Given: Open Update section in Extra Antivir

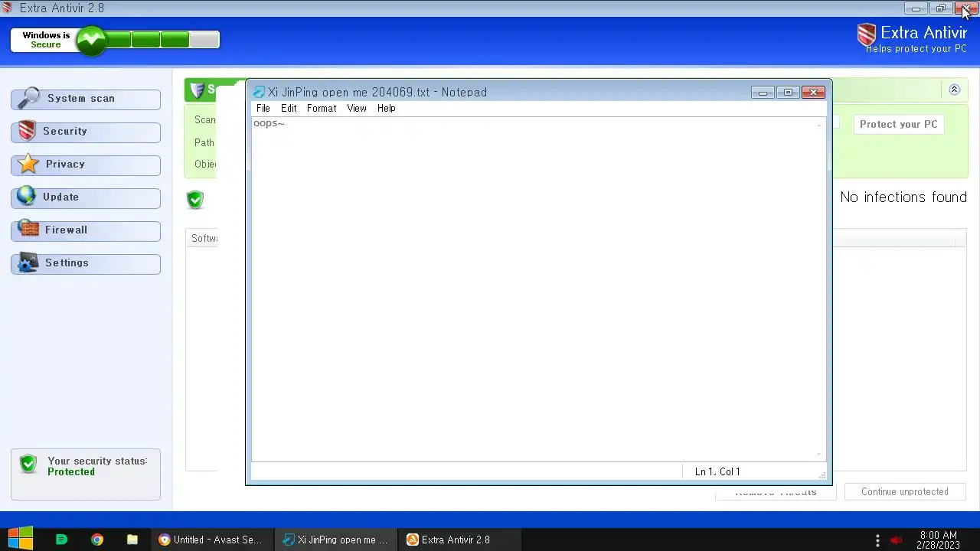Looking at the screenshot, I should click(x=86, y=197).
